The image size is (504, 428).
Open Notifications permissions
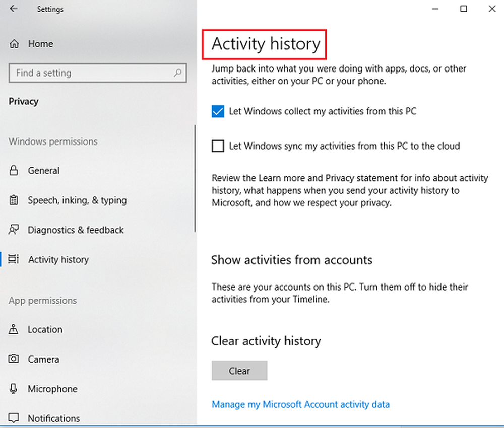coord(54,418)
